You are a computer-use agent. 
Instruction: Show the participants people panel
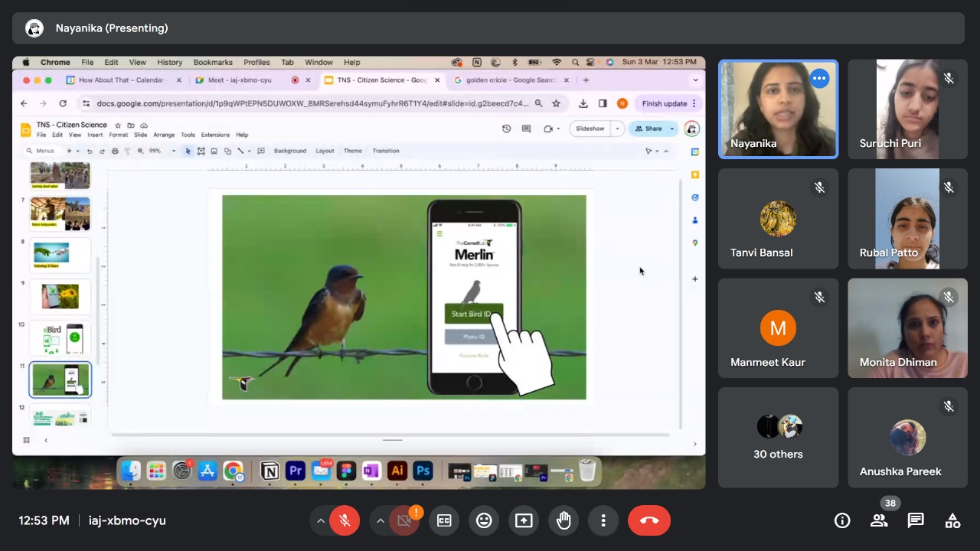click(879, 520)
